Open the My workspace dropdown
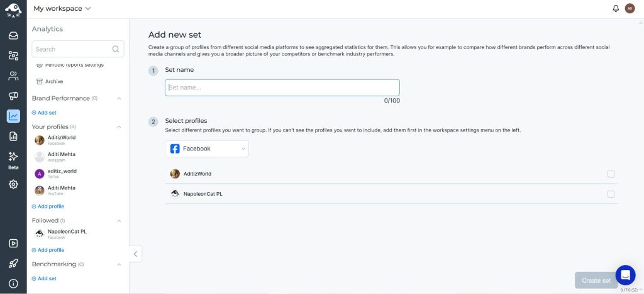 pos(62,9)
